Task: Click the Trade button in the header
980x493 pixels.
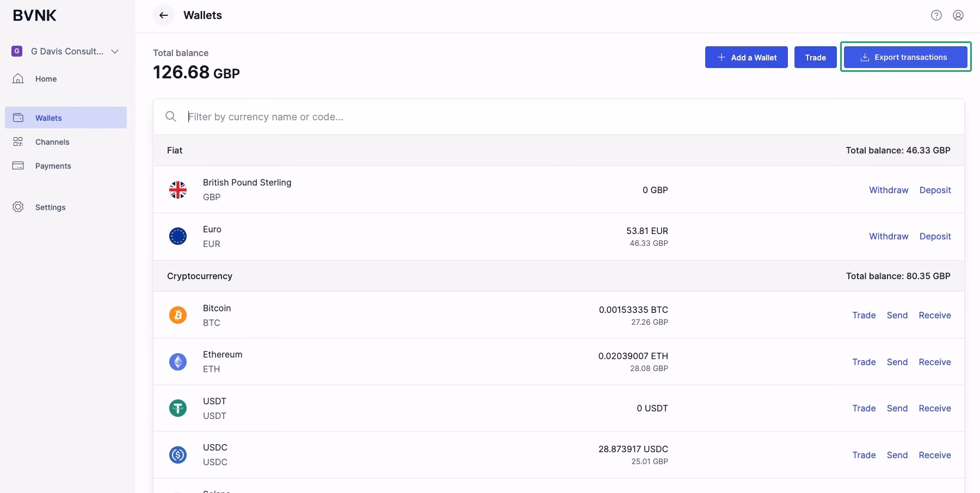Action: tap(816, 57)
